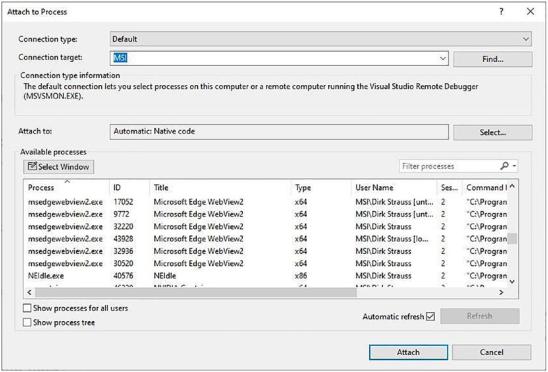
Task: Select msedgewebview2.exe process with ID 9772
Action: click(267, 214)
